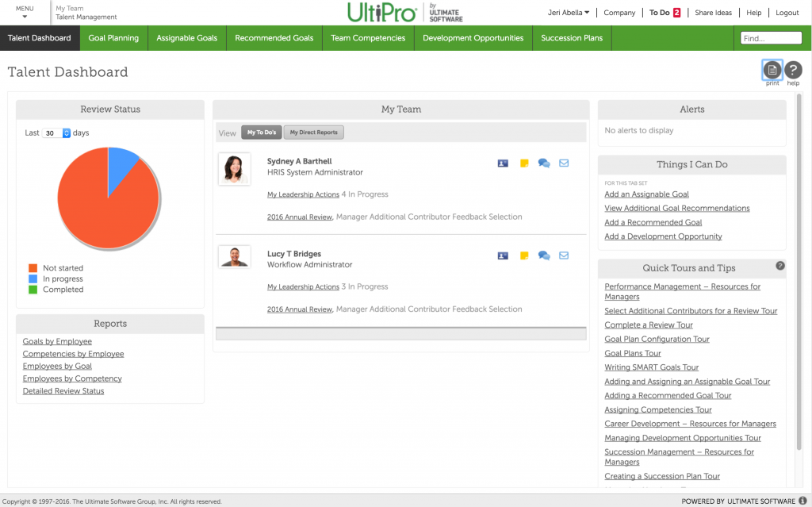Switch view to My To Do's

(x=262, y=132)
